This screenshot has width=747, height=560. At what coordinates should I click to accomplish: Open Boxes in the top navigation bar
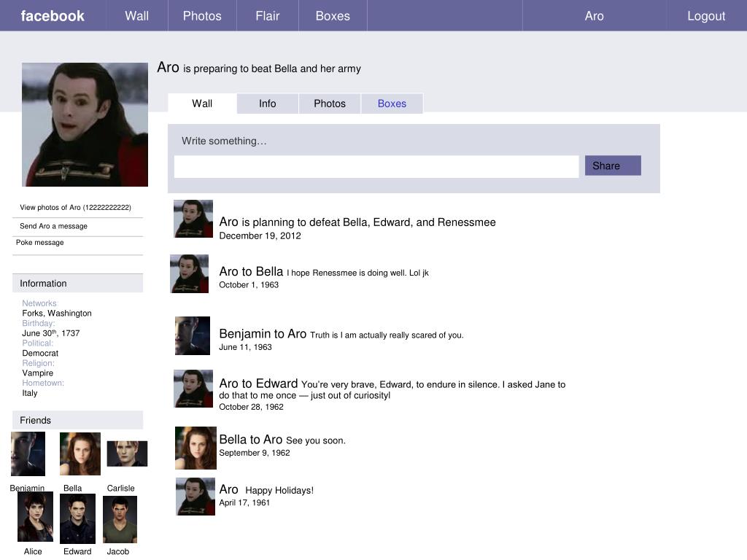(x=333, y=16)
